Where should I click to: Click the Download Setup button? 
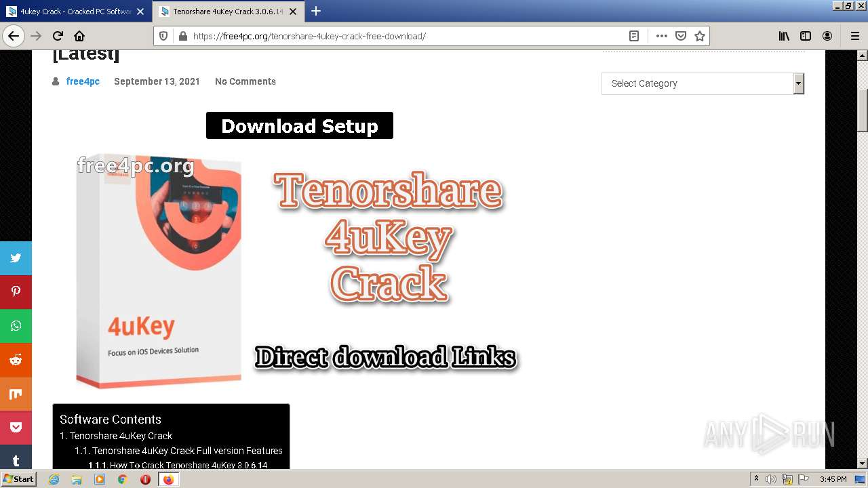[300, 125]
